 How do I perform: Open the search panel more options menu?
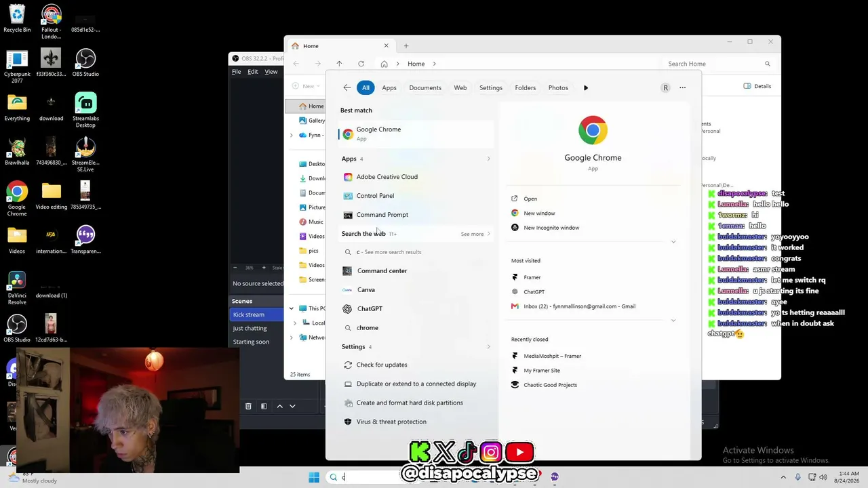(x=682, y=87)
